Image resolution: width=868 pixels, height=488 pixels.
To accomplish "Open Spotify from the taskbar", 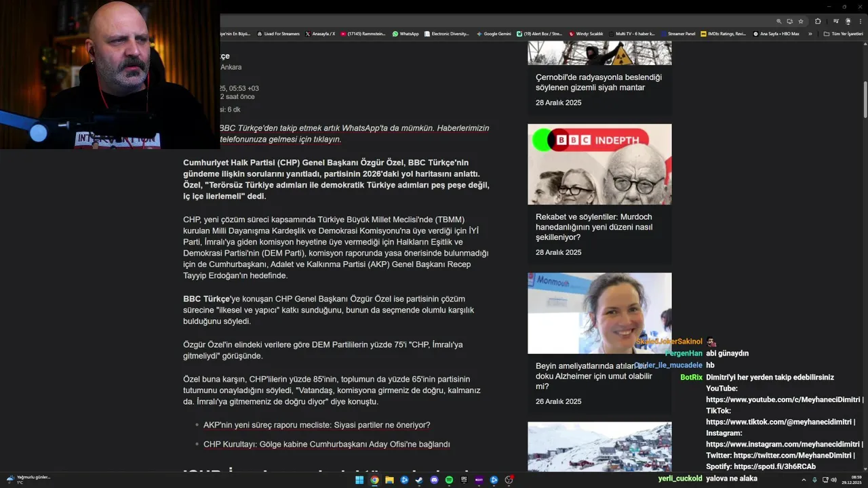I will 449,480.
